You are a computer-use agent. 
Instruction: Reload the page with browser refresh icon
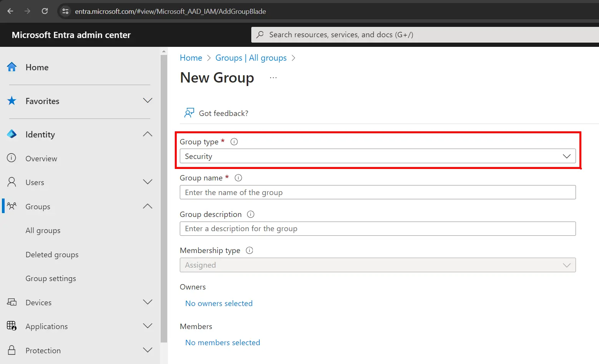pyautogui.click(x=45, y=11)
